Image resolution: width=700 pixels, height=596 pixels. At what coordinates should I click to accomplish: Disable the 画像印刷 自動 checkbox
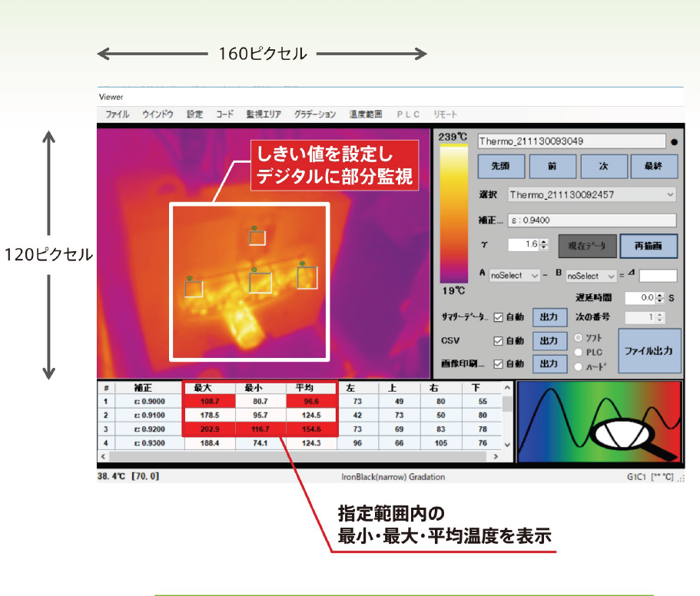point(498,364)
